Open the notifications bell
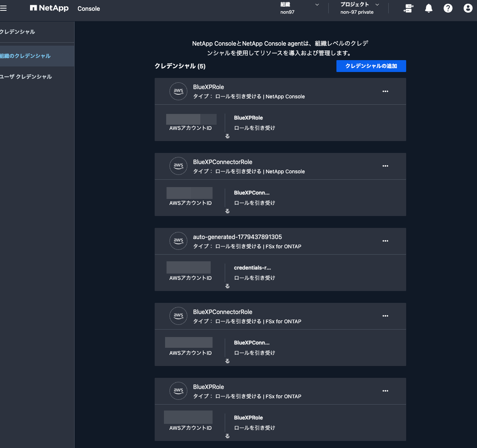 click(428, 8)
